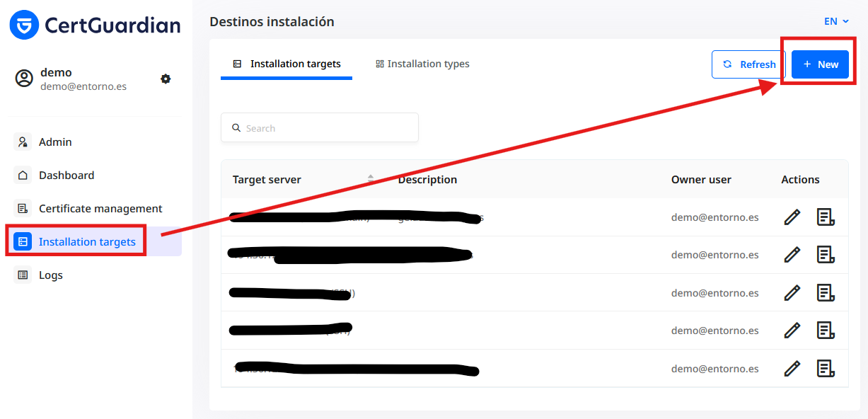The width and height of the screenshot is (868, 419).
Task: Click the Destinos instalación page title
Action: 272,22
